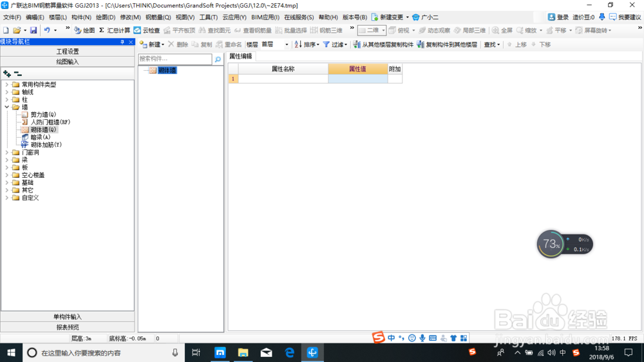Copy components from other floors (从其他楼层复制构件)
This screenshot has height=362, width=644.
pos(383,44)
